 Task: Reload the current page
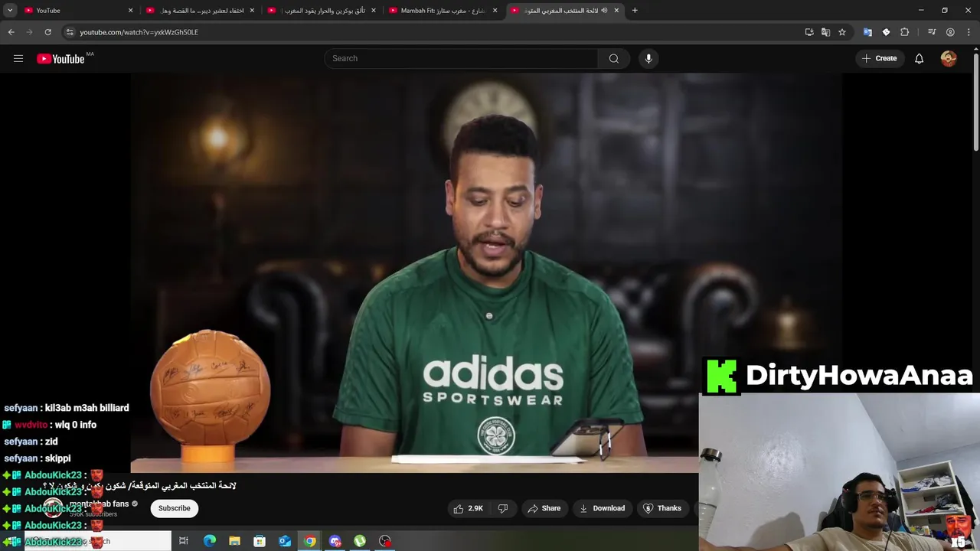coord(47,32)
